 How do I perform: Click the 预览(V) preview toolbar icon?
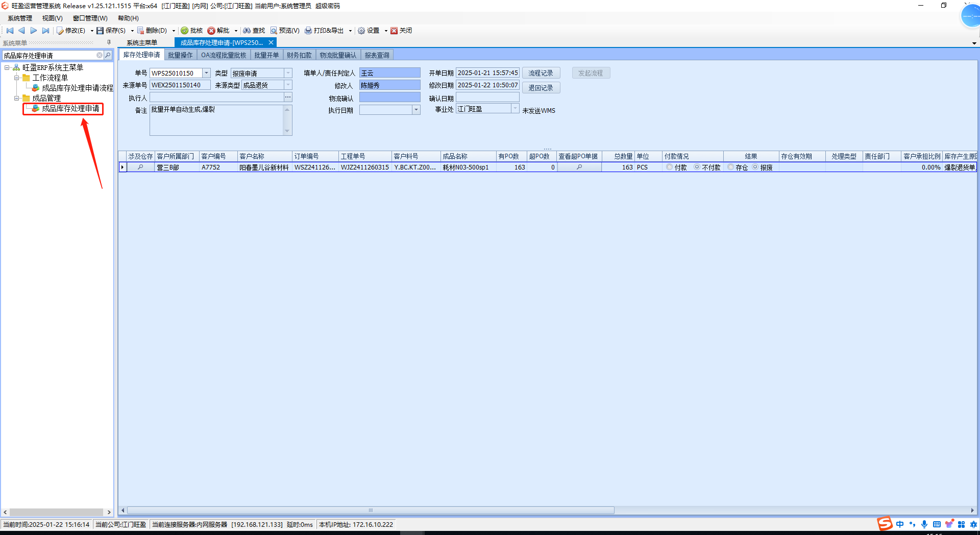(x=274, y=31)
